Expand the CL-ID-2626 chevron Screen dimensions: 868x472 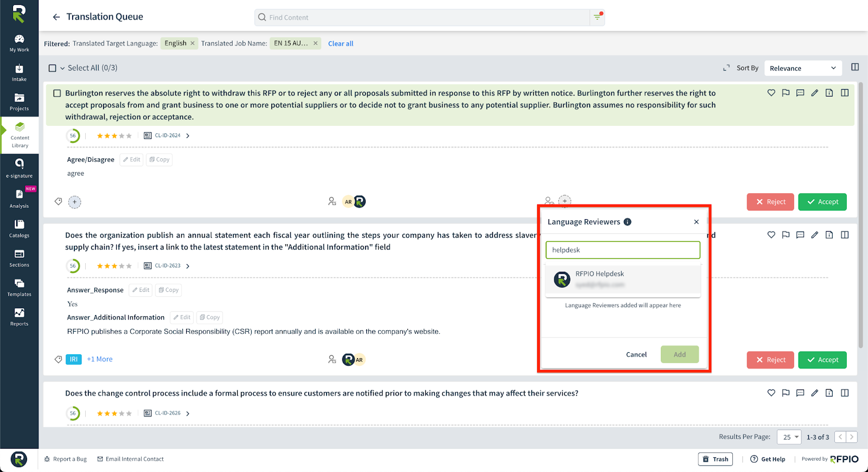pyautogui.click(x=188, y=413)
